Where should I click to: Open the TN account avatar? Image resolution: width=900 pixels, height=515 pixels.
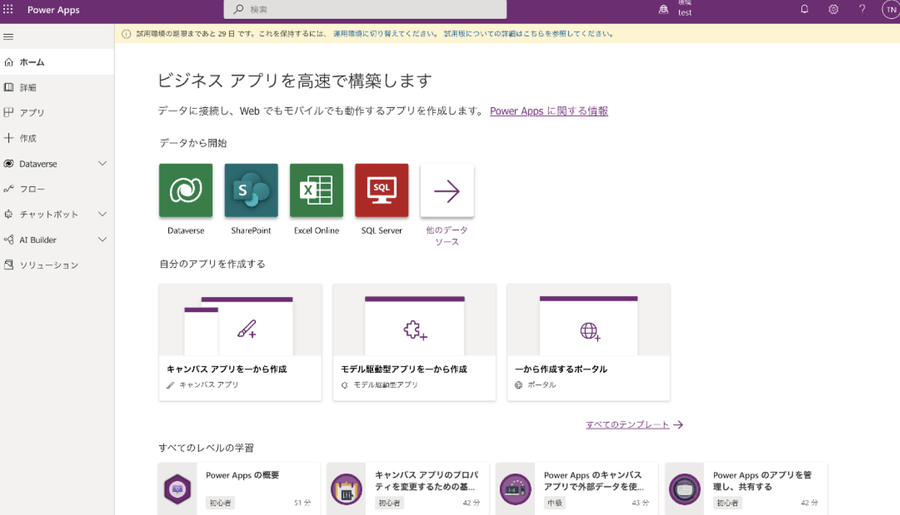pos(889,9)
